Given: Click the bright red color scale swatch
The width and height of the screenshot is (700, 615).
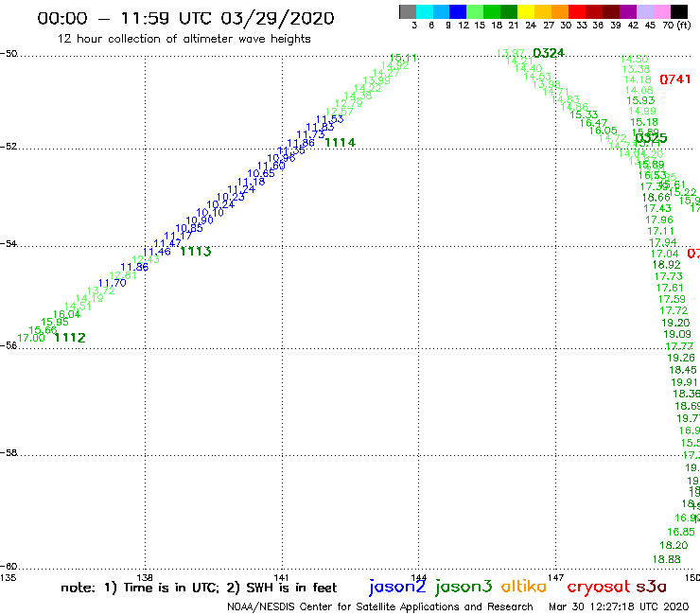Looking at the screenshot, I should coord(577,11).
